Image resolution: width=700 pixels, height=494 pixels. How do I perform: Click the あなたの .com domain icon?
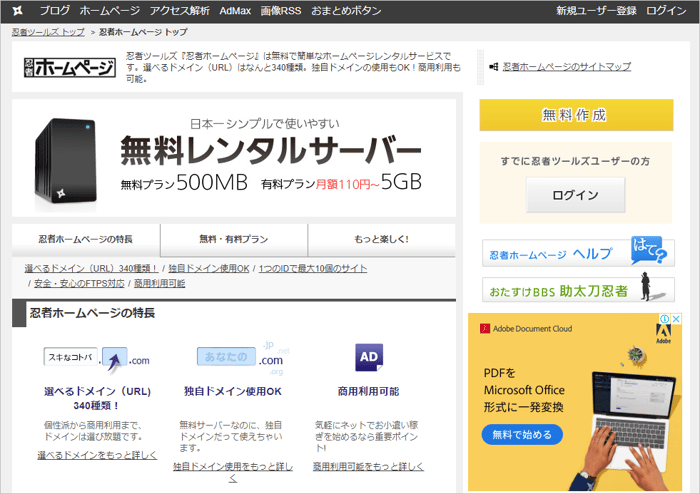pyautogui.click(x=241, y=357)
